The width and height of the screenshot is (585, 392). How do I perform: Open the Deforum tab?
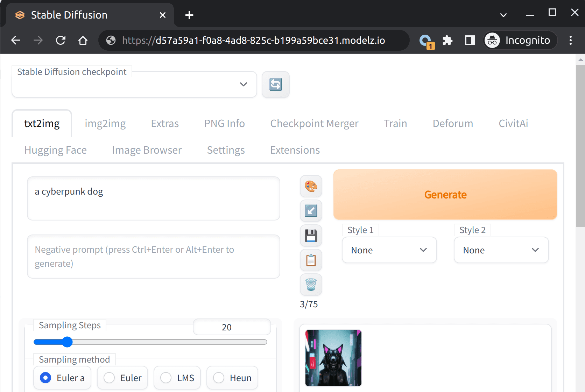click(453, 124)
